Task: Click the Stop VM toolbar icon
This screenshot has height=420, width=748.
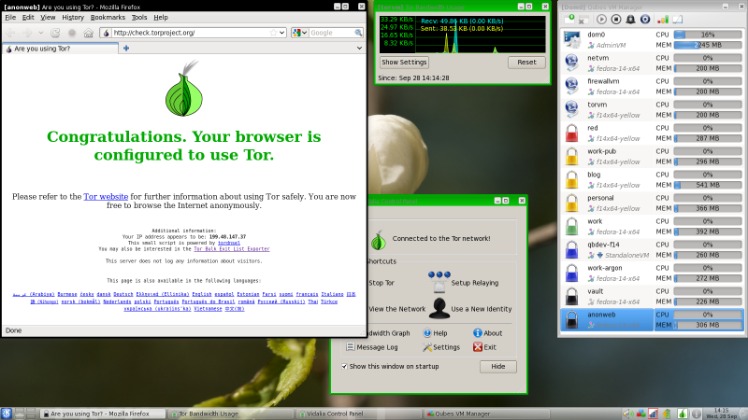Action: coord(616,19)
